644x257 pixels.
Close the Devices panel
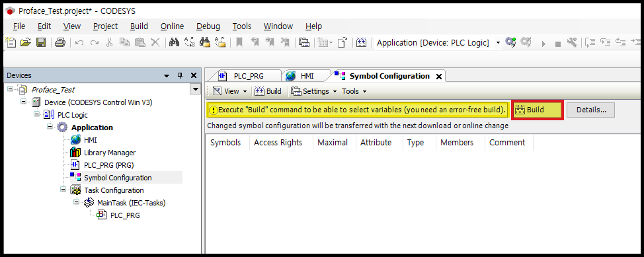[194, 75]
